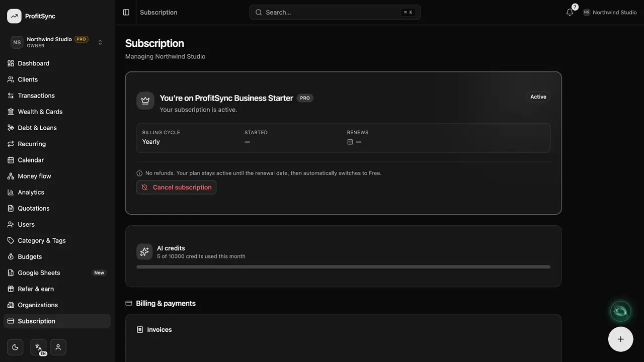644x362 pixels.
Task: Go to Users page
Action: click(57, 224)
